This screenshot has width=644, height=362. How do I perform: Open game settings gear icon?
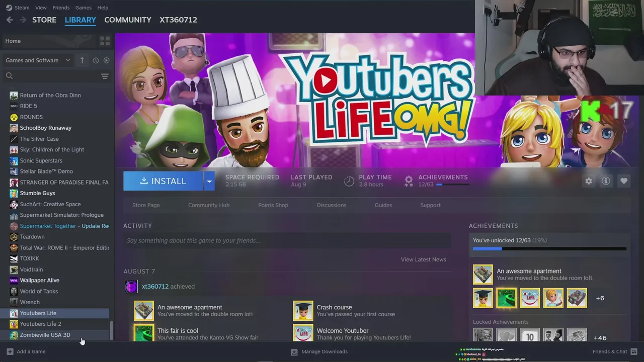(x=589, y=181)
